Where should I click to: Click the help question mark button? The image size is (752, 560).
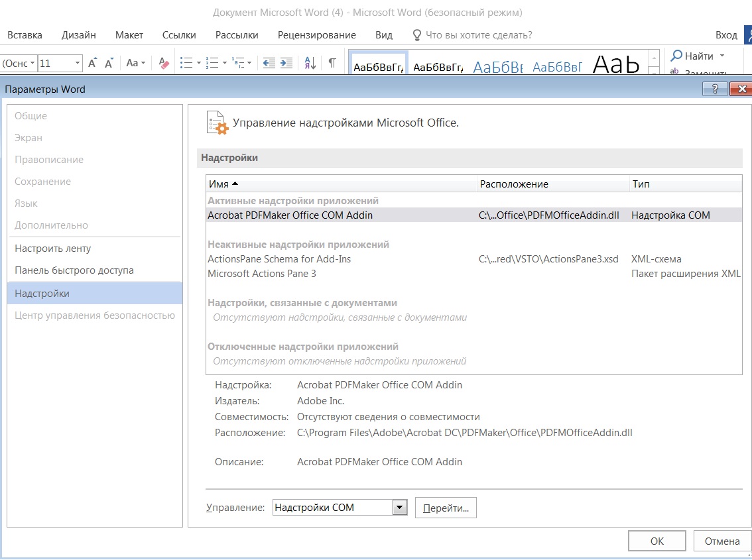click(715, 89)
